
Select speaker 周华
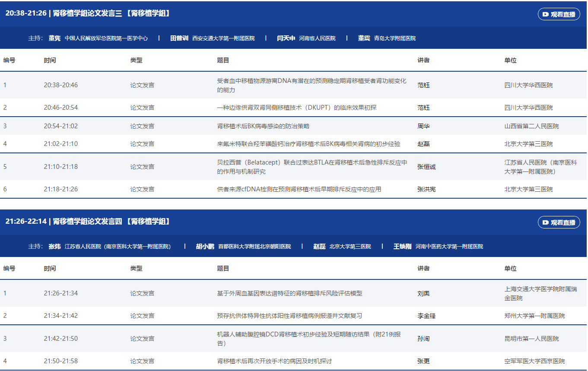tap(423, 126)
